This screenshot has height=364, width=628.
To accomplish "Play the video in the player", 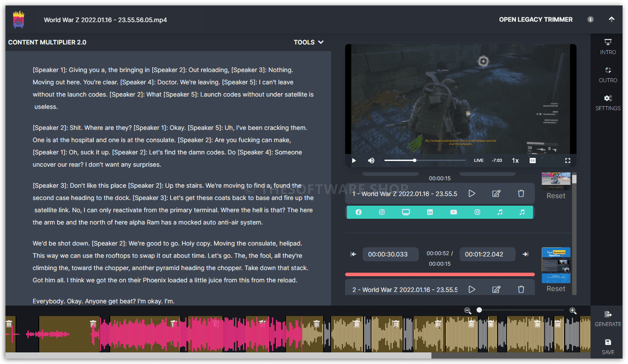I will pyautogui.click(x=354, y=161).
